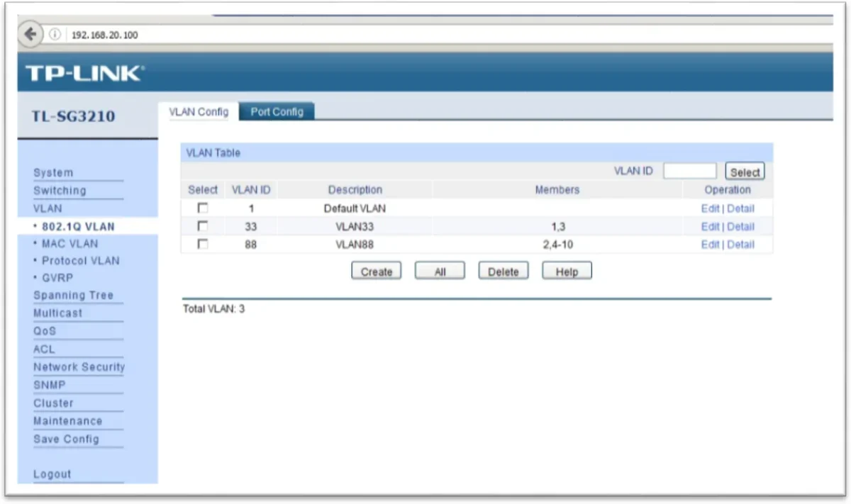Click the Create VLAN button
The height and width of the screenshot is (504, 851).
point(377,271)
